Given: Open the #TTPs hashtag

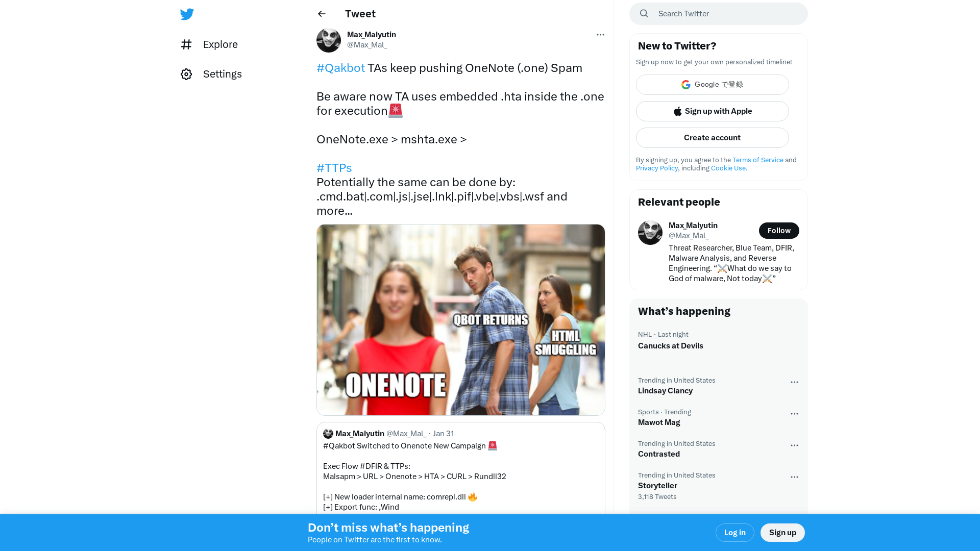Looking at the screenshot, I should 334,168.
